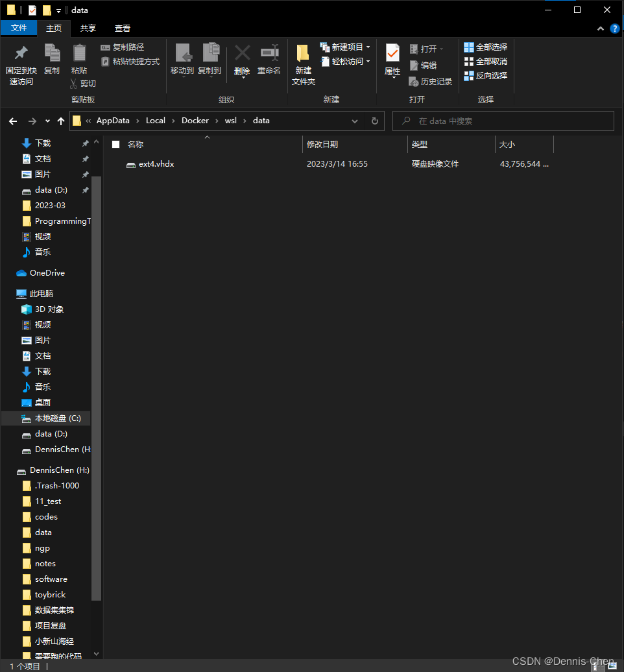Switch to the View (查看) tab

pos(122,28)
